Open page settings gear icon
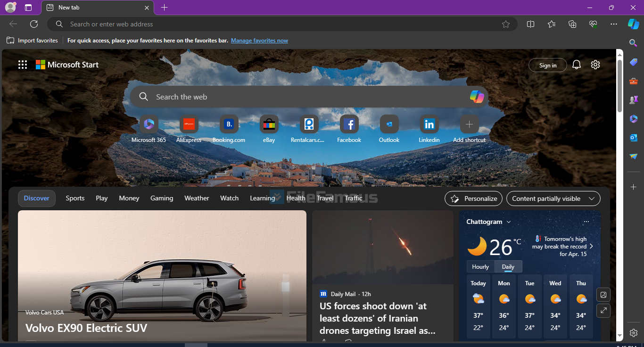 click(x=595, y=65)
